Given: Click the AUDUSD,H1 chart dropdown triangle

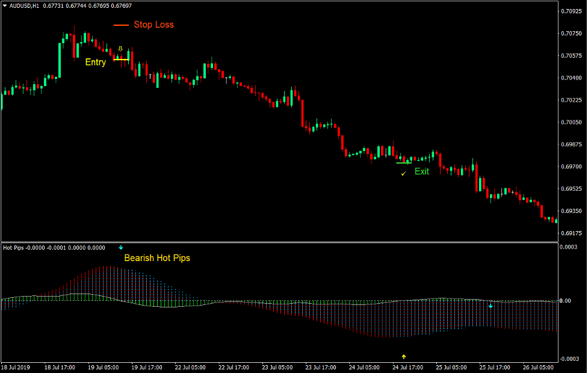Looking at the screenshot, I should coord(4,5).
